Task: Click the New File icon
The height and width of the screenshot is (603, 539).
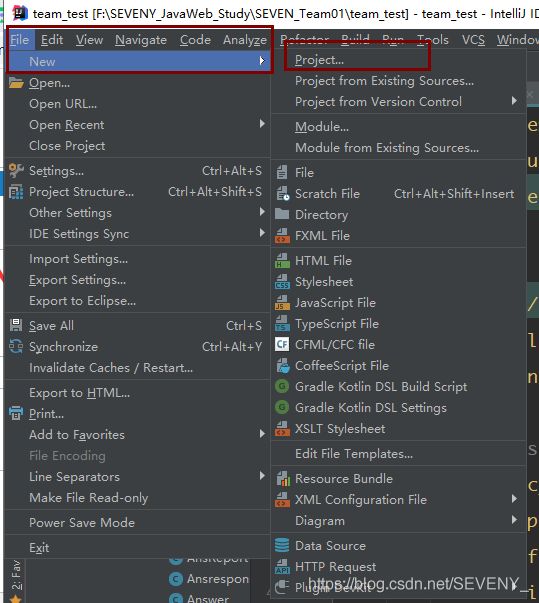Action: pyautogui.click(x=282, y=172)
